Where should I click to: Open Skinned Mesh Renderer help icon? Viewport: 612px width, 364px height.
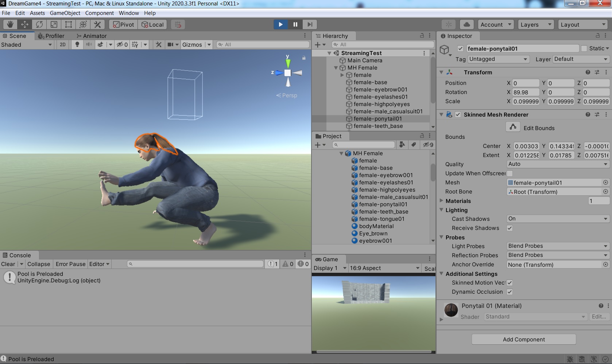pyautogui.click(x=588, y=114)
